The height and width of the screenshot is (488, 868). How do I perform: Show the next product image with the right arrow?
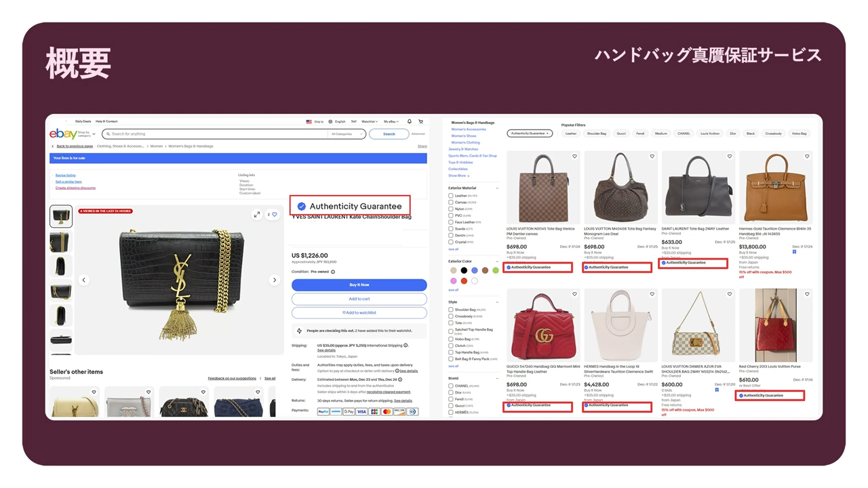(275, 280)
